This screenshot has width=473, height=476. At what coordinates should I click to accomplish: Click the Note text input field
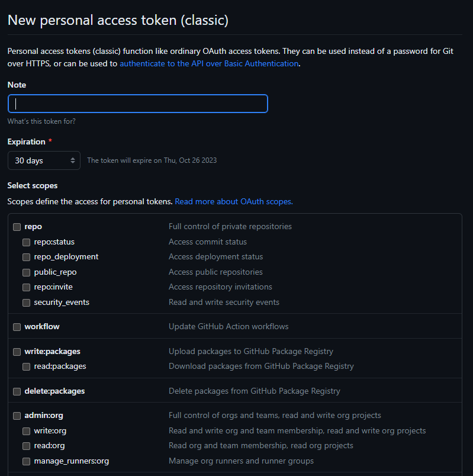click(x=138, y=104)
